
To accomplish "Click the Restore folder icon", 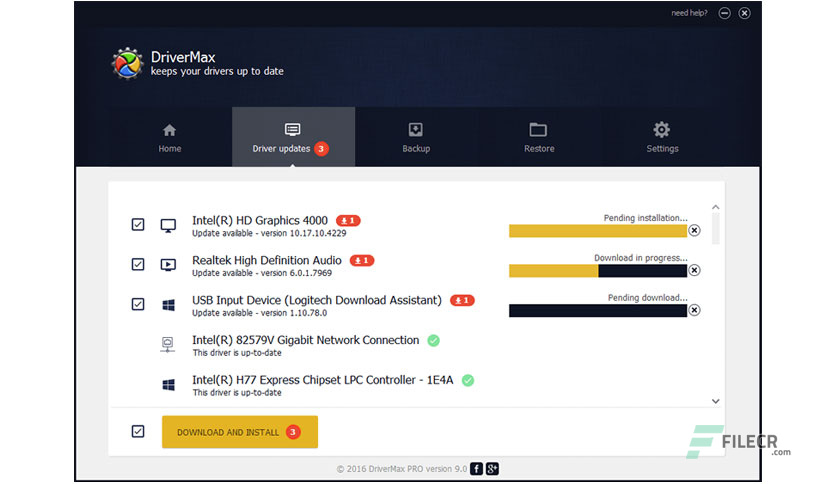I will [x=538, y=130].
